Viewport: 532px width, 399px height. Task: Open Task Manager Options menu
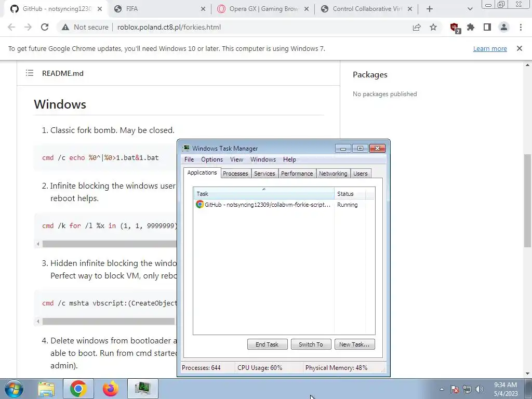212,159
